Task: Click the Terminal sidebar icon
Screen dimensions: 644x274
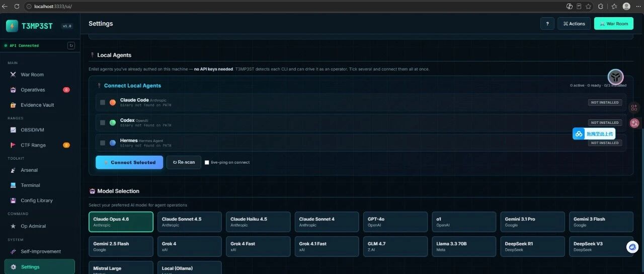Action: click(14, 185)
